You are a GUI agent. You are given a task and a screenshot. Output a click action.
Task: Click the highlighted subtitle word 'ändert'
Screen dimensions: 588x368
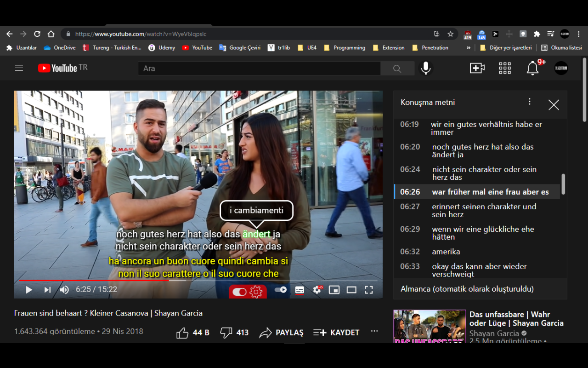coord(256,234)
